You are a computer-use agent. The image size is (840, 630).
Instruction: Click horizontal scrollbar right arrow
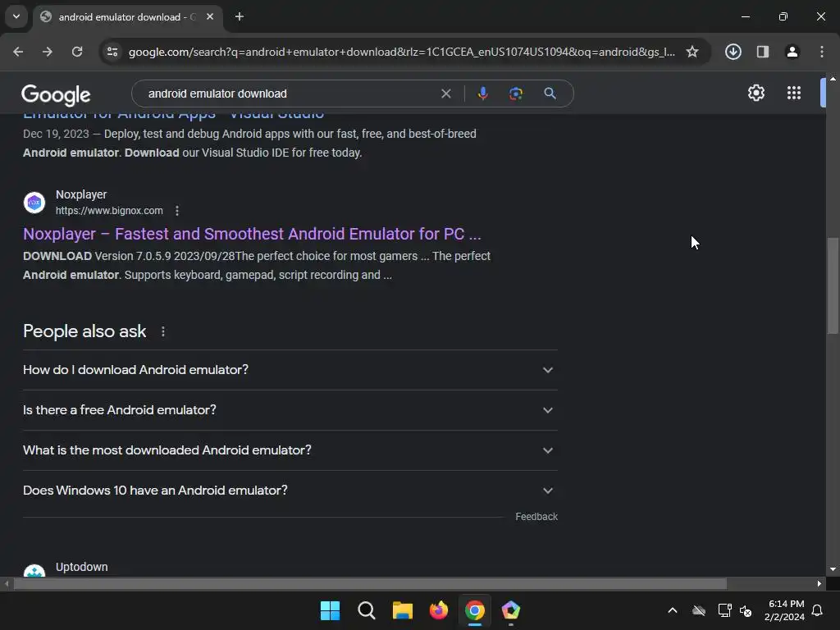point(819,583)
